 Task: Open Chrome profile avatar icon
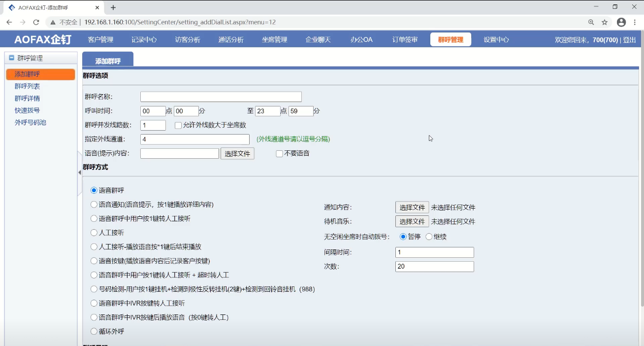(621, 22)
